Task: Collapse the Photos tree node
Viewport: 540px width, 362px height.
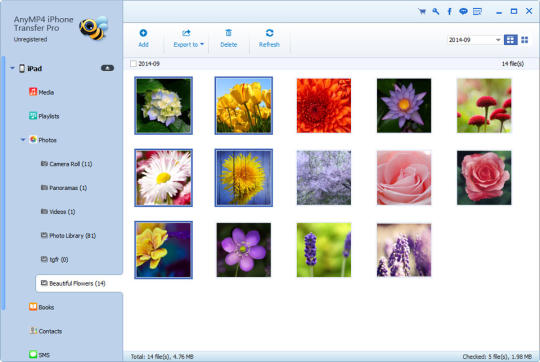Action: pos(23,140)
